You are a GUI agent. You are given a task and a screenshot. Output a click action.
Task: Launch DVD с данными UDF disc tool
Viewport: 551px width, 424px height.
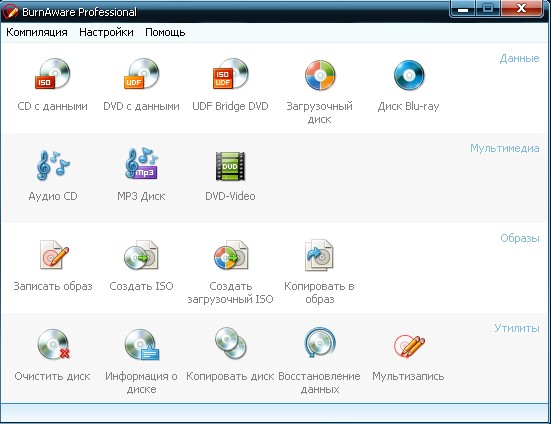[x=141, y=74]
